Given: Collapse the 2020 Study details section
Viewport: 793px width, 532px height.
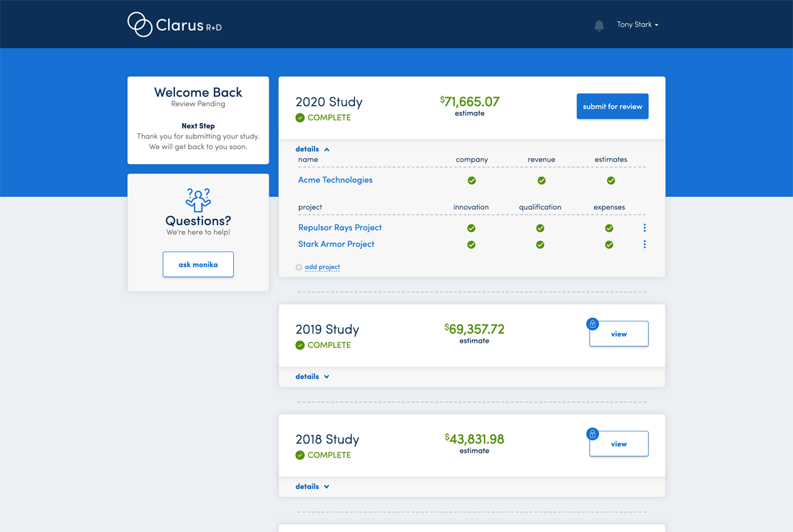Looking at the screenshot, I should pyautogui.click(x=312, y=149).
